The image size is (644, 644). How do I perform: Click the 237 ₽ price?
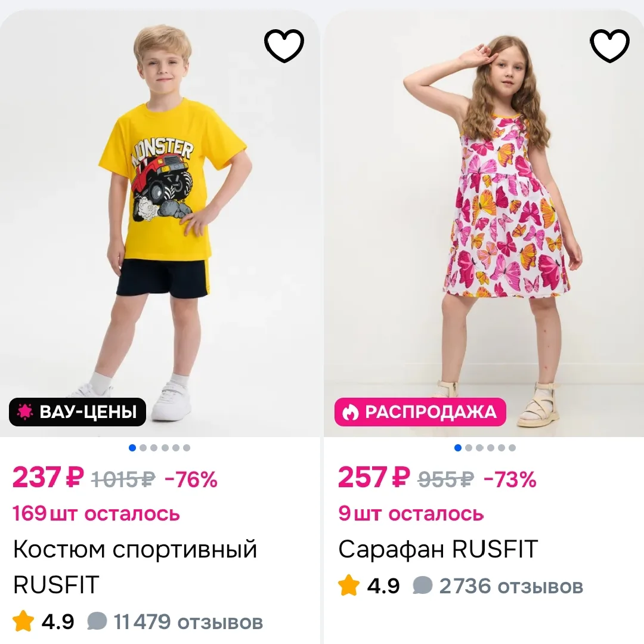pos(48,478)
